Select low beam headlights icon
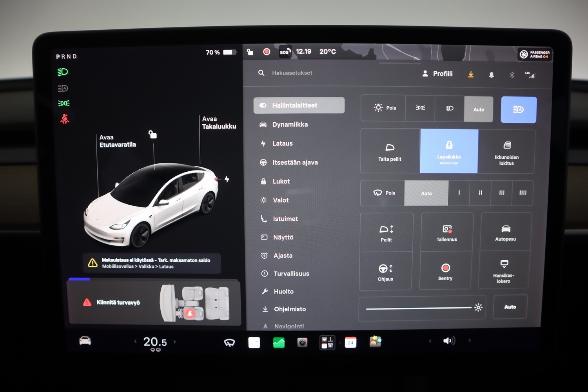Image resolution: width=588 pixels, height=392 pixels. 450,108
